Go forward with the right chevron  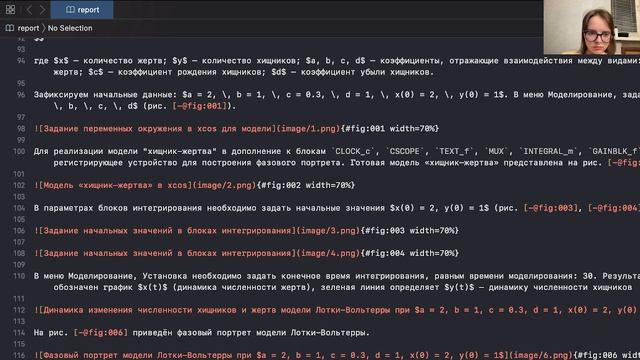42,9
